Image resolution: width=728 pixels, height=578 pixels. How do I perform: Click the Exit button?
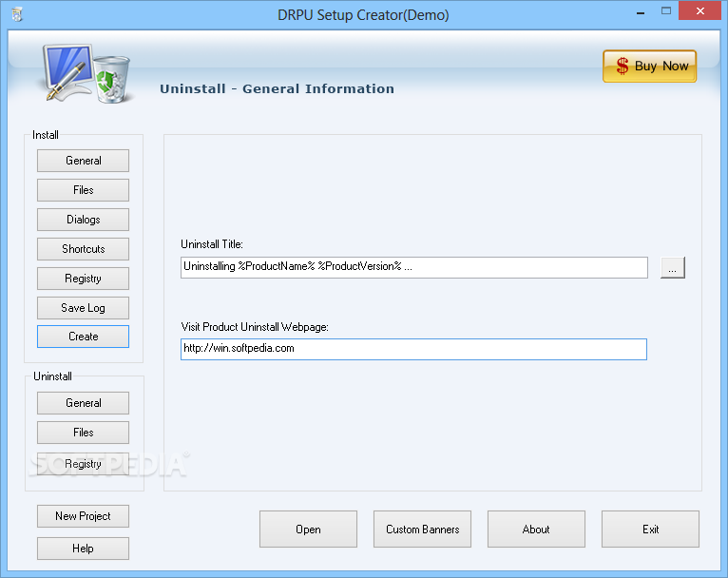point(650,530)
